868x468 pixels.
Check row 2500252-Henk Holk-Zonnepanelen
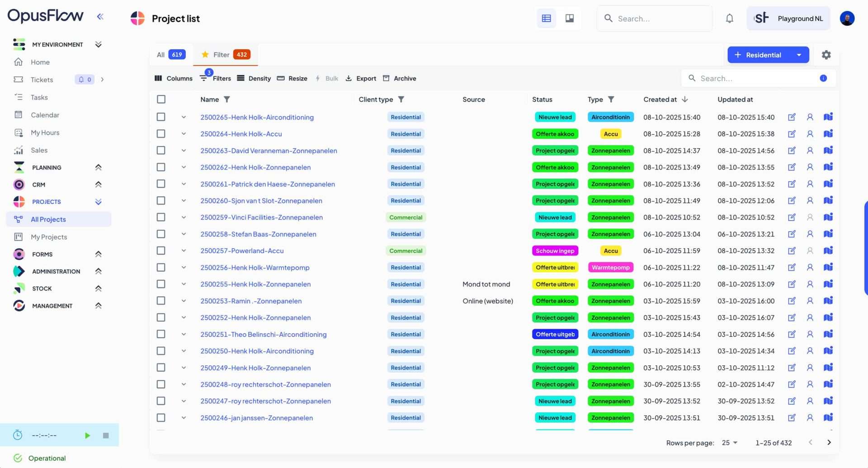click(161, 318)
